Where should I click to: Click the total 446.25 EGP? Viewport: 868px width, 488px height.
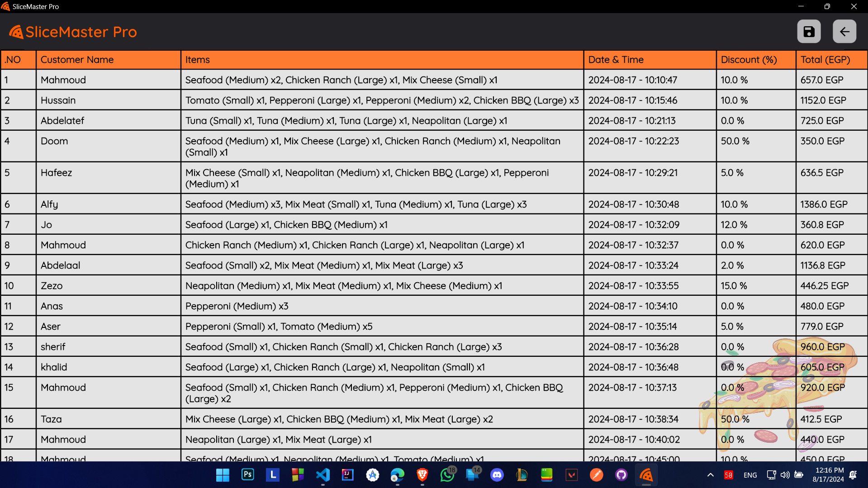[x=825, y=286]
